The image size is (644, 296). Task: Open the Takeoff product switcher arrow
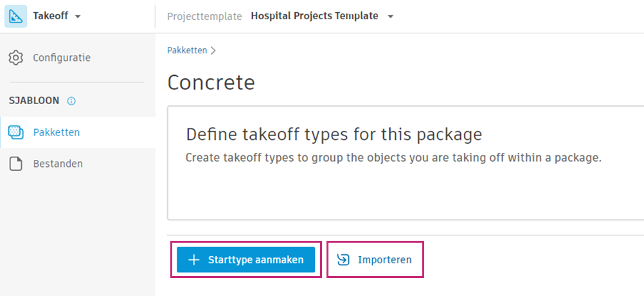(78, 17)
